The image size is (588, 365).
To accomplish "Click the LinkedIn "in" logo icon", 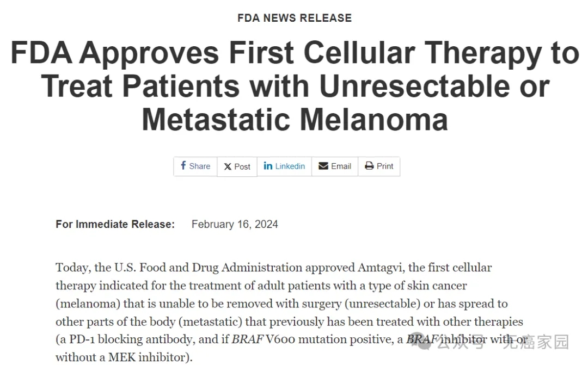I will (x=268, y=166).
